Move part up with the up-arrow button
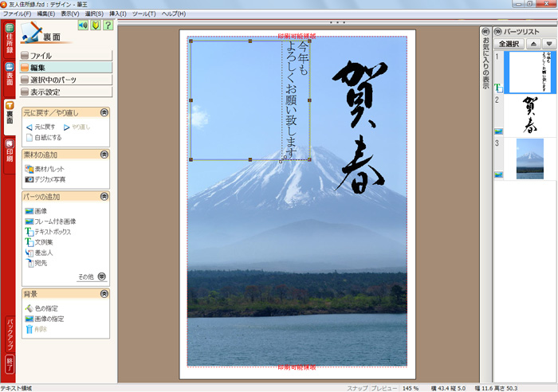The height and width of the screenshot is (392, 558). [x=533, y=44]
